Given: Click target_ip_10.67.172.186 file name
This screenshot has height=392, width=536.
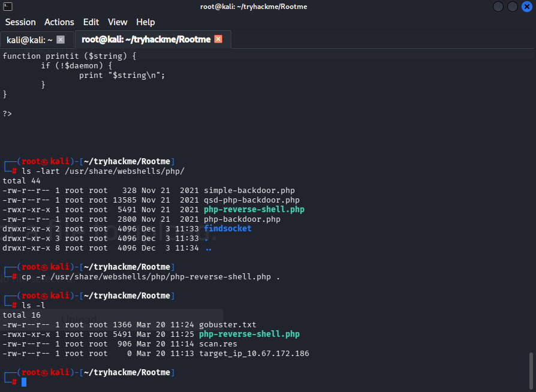Looking at the screenshot, I should (254, 354).
